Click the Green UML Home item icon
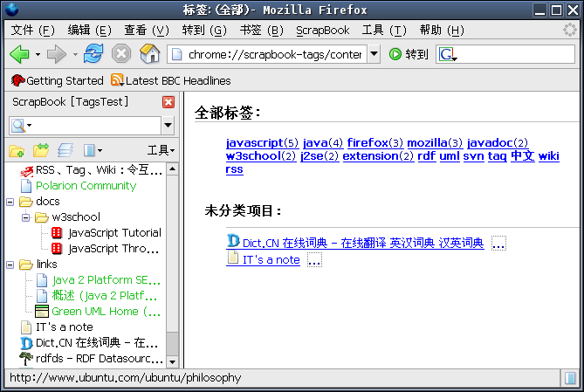Viewport: 584px width, 392px height. (42, 312)
